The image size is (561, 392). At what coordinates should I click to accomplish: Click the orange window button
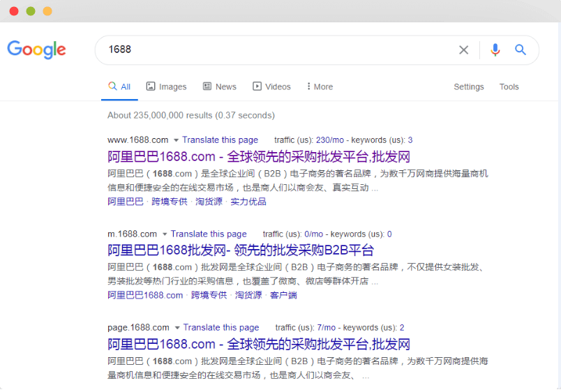(x=47, y=11)
